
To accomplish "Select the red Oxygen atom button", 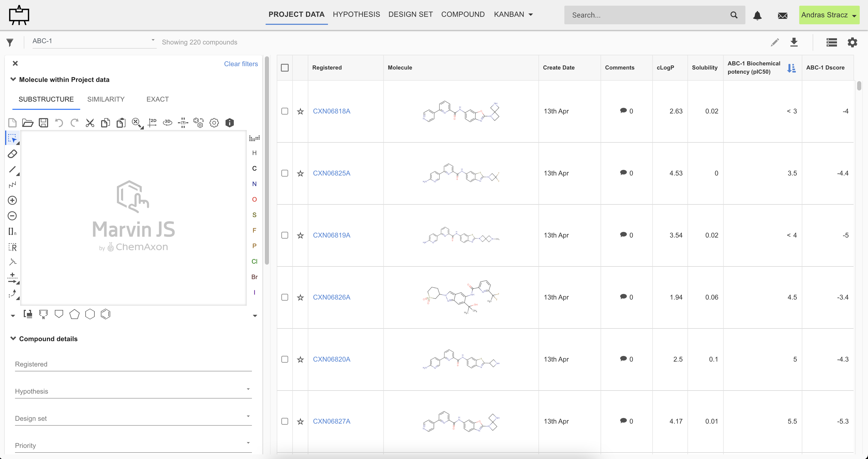I will pyautogui.click(x=255, y=199).
